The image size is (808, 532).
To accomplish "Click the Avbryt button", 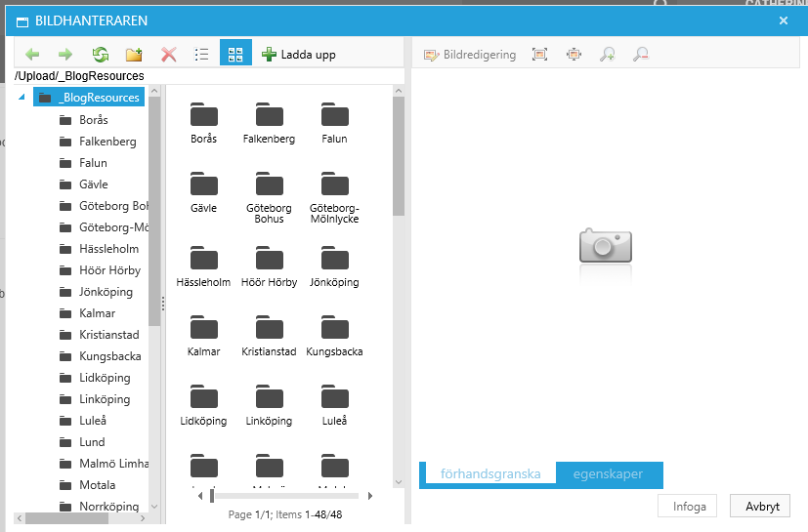I will click(x=762, y=507).
